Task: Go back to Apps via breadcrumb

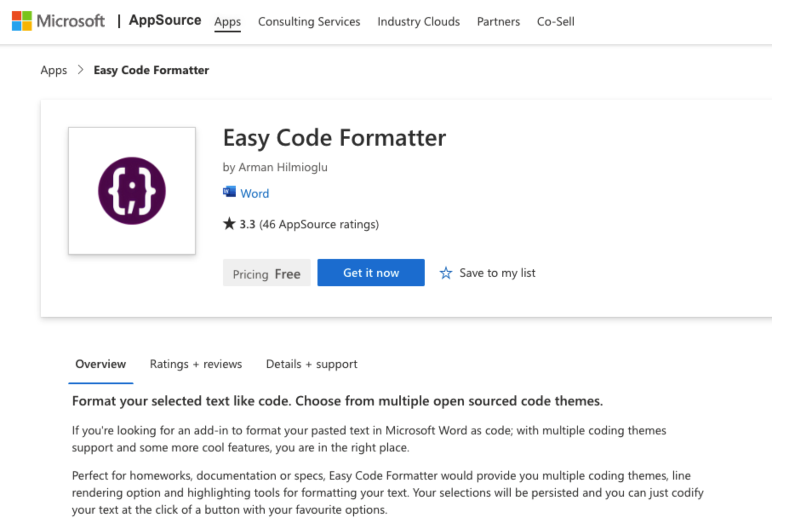Action: pos(54,70)
